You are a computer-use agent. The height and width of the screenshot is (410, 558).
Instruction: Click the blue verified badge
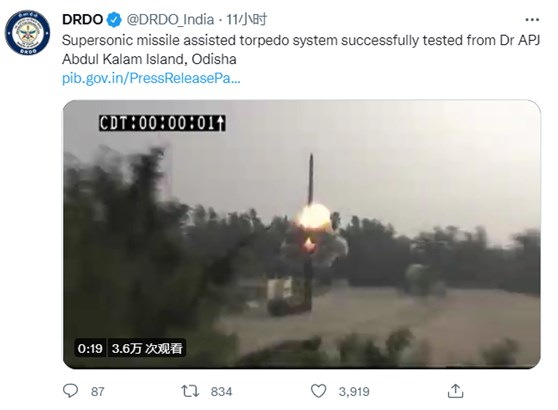(114, 20)
